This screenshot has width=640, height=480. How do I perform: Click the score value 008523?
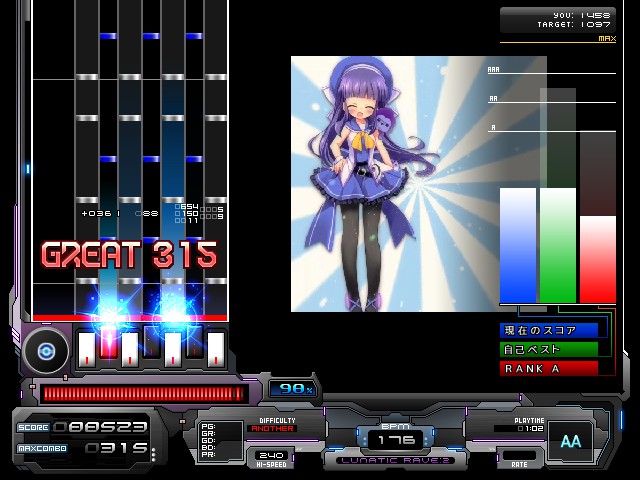(x=100, y=427)
